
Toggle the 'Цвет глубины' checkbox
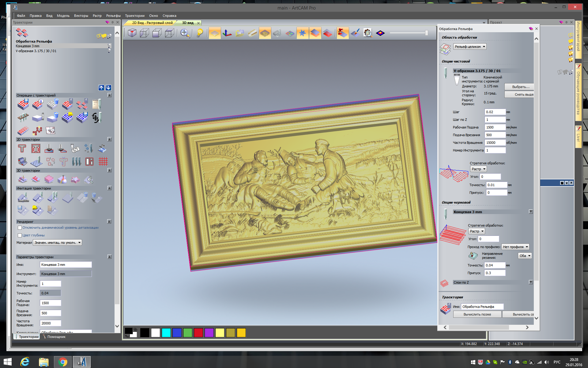click(x=20, y=236)
